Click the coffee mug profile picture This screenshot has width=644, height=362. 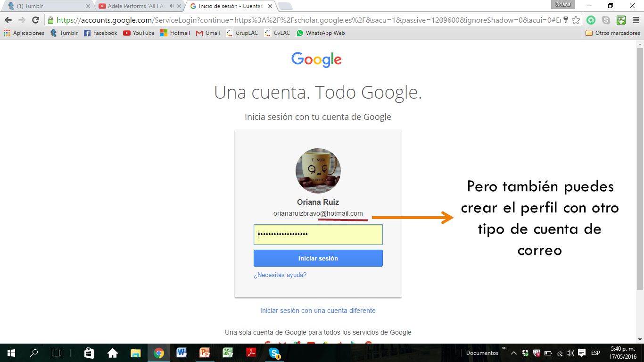point(318,171)
